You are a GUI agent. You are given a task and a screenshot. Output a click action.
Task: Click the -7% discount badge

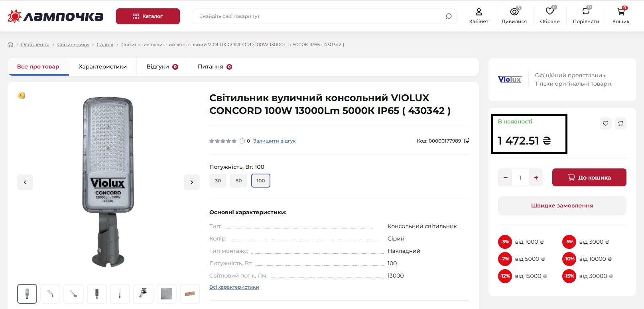(x=505, y=259)
